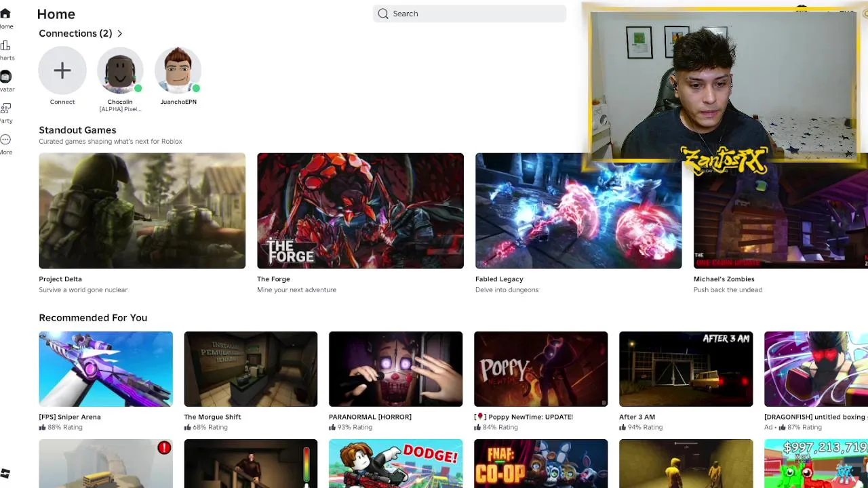The image size is (868, 488).
Task: Open After 3 AM game thumbnail
Action: tap(686, 369)
